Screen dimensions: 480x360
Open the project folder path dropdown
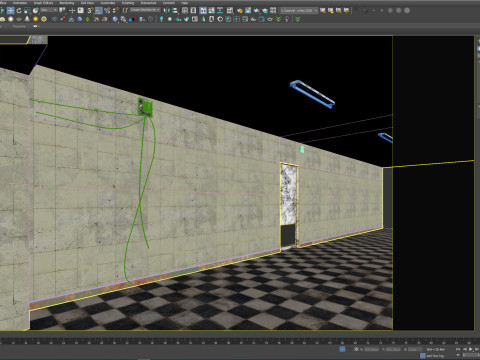(x=299, y=11)
